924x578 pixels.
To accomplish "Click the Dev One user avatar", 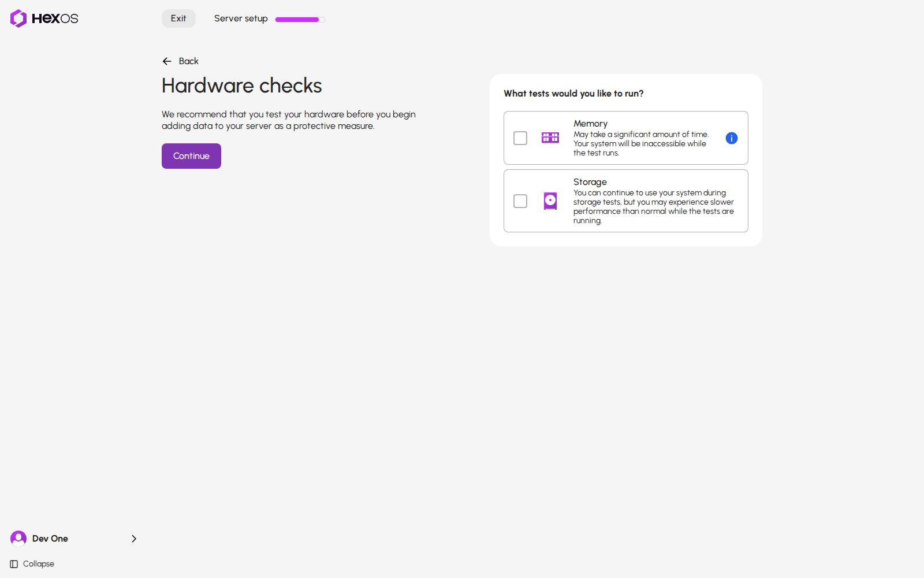I will tap(18, 539).
